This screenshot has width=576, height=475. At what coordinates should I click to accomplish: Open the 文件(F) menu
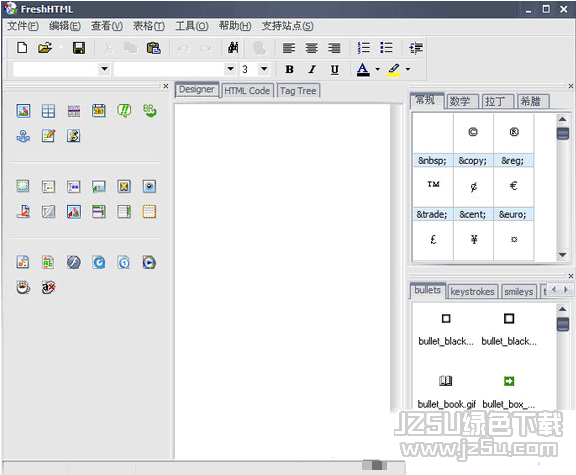click(x=23, y=26)
